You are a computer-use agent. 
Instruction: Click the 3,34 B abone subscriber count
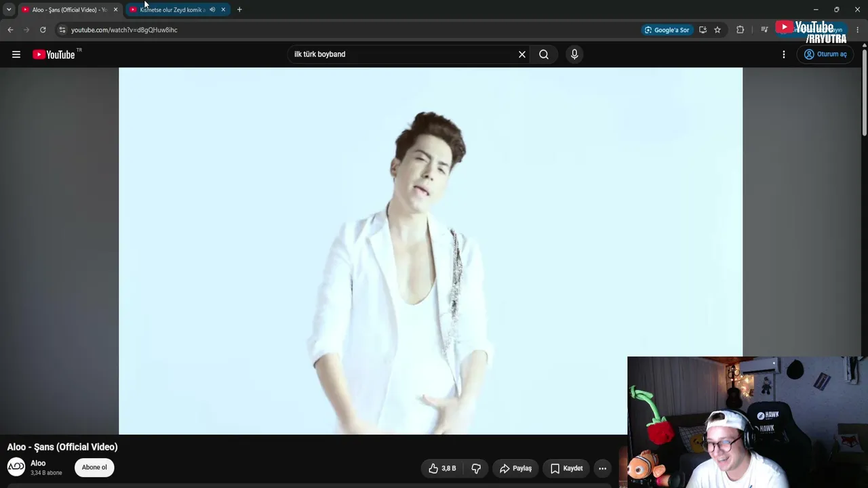(46, 473)
